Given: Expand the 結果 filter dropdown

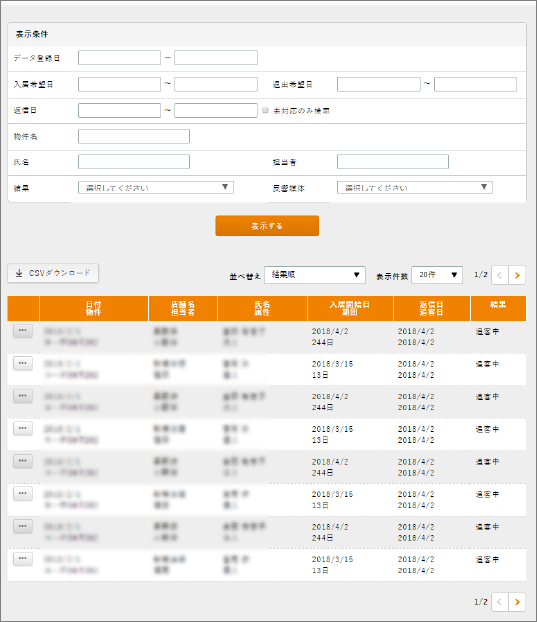Looking at the screenshot, I should [x=156, y=187].
